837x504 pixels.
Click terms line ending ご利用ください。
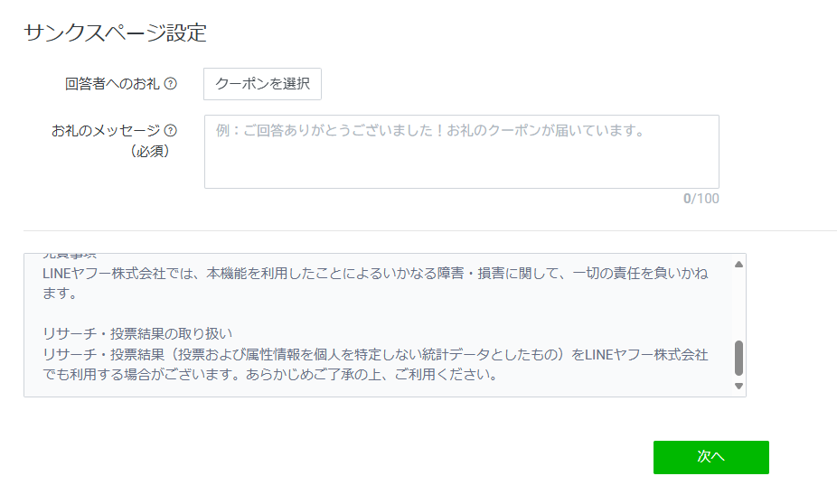tap(269, 375)
